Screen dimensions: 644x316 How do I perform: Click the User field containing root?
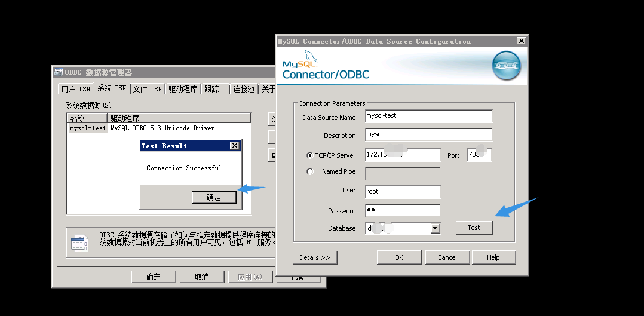(403, 192)
